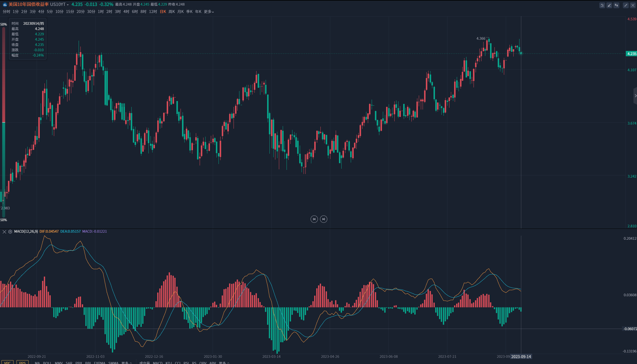Select the 10分 timeframe
The height and width of the screenshot is (364, 637).
coord(59,12)
